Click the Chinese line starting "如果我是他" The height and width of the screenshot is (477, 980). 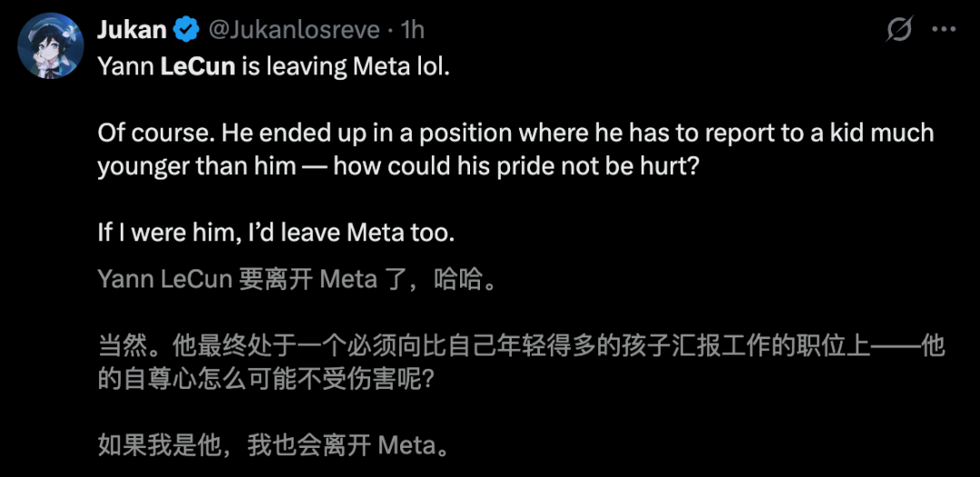point(272,445)
